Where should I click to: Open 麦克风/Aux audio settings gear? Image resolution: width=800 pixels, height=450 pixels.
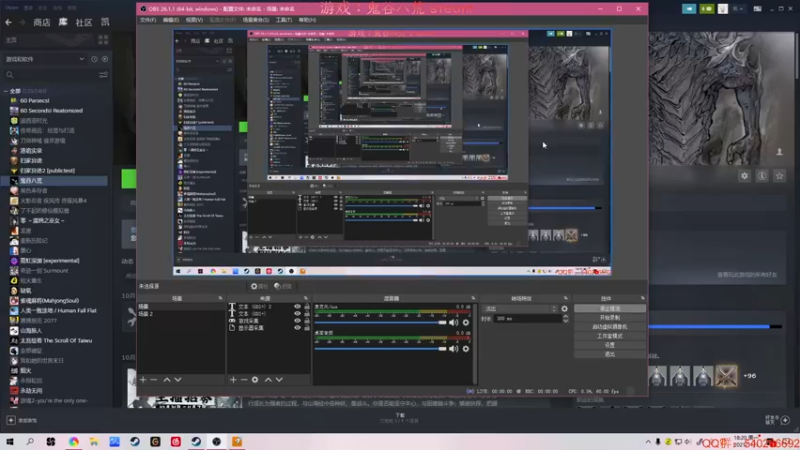466,322
